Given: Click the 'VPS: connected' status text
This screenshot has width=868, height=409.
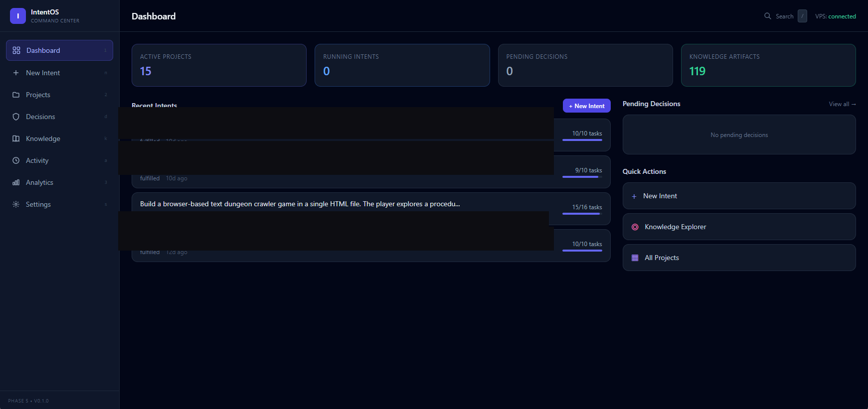Looking at the screenshot, I should tap(835, 16).
